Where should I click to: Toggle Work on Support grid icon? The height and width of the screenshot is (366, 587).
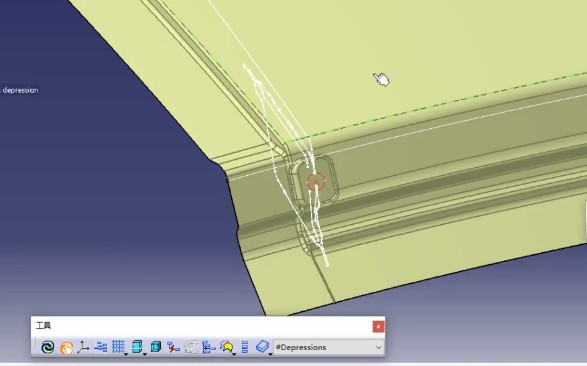coord(118,347)
